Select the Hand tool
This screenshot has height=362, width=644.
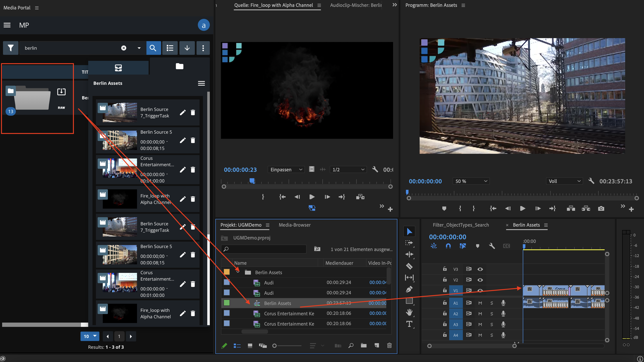tap(409, 312)
